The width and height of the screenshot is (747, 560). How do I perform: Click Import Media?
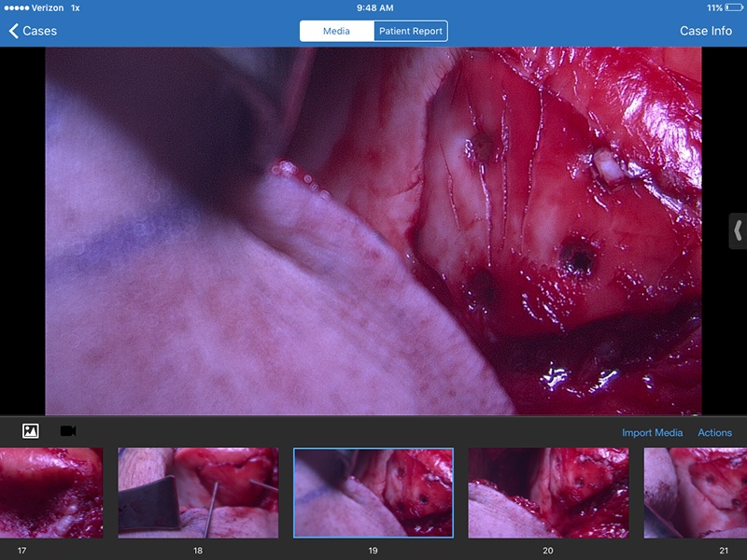click(x=652, y=432)
